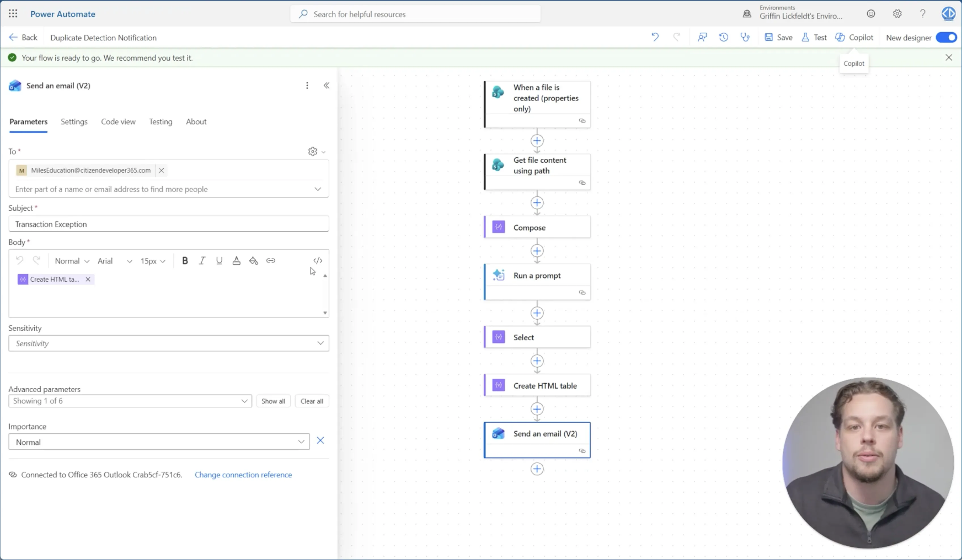The width and height of the screenshot is (962, 560).
Task: Open the version history clock icon
Action: pos(723,37)
